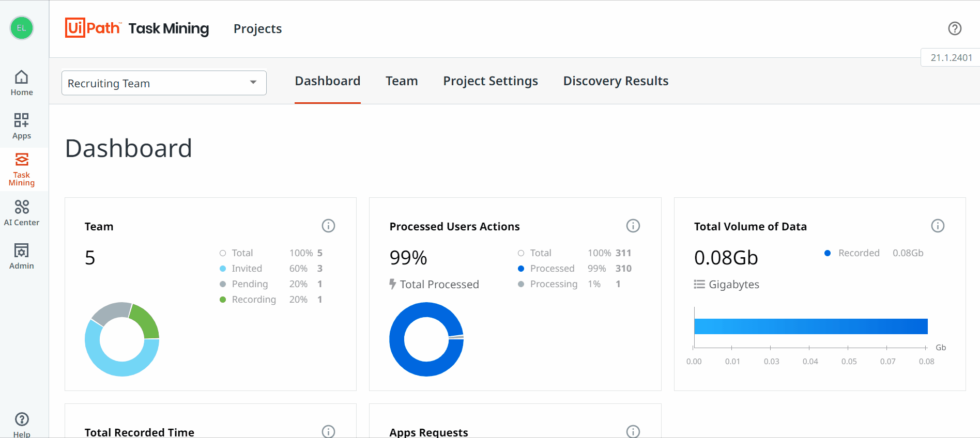Click the Total legend entry in Team card

[271, 253]
